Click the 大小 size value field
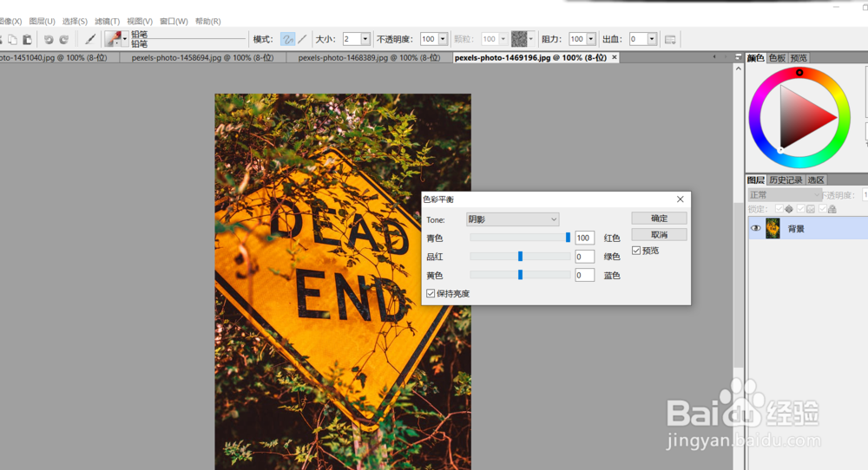Viewport: 868px width, 470px height. tap(352, 39)
